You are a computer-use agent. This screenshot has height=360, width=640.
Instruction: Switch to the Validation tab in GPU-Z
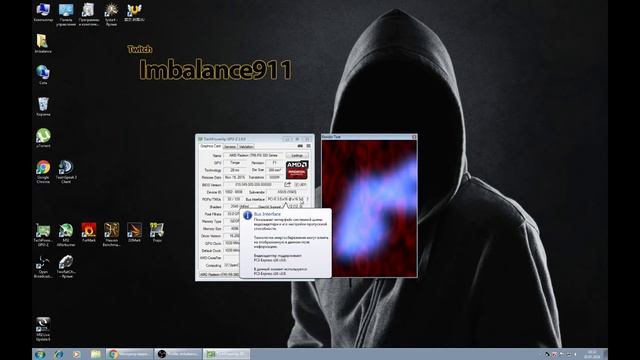pyautogui.click(x=246, y=147)
